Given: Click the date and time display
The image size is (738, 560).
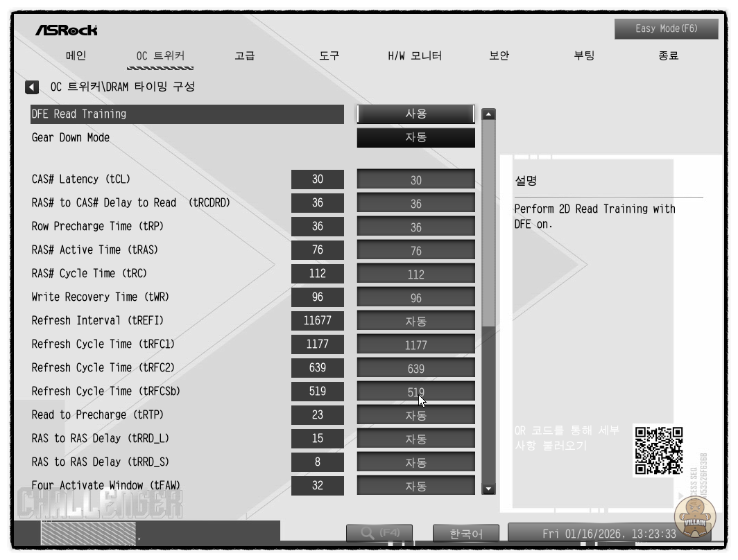Looking at the screenshot, I should coord(608,534).
